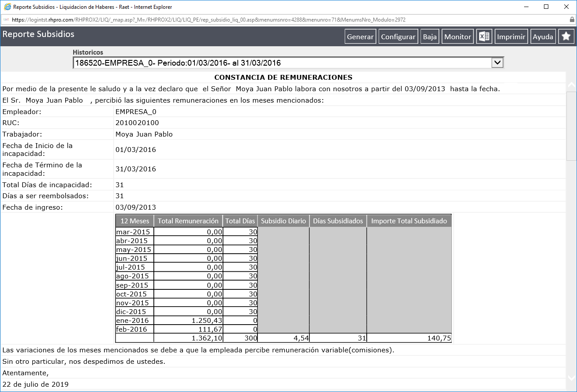
Task: Click the Días Subsidiados column header
Action: 338,221
